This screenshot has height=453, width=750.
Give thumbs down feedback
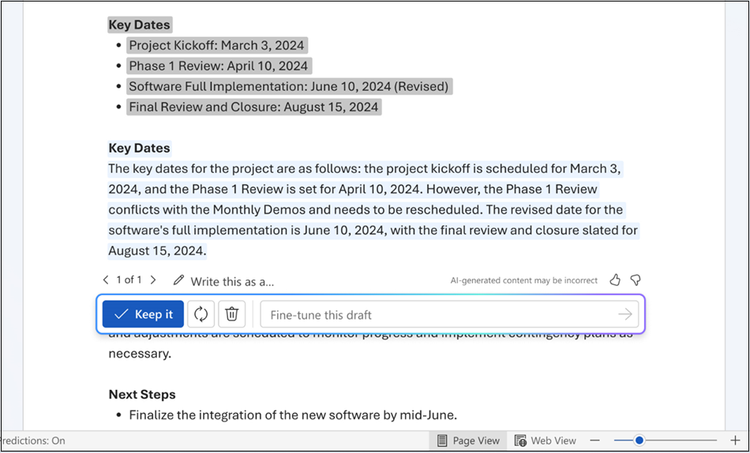pyautogui.click(x=636, y=280)
